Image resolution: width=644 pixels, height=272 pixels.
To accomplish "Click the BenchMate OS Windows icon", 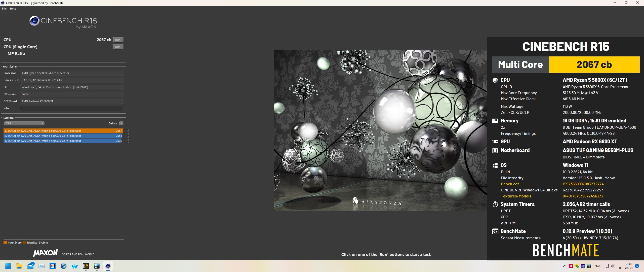I will pyautogui.click(x=495, y=165).
